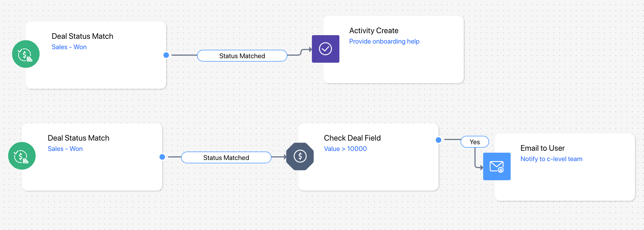Select the top Deal Status Match title
The image size is (644, 230).
pos(83,36)
